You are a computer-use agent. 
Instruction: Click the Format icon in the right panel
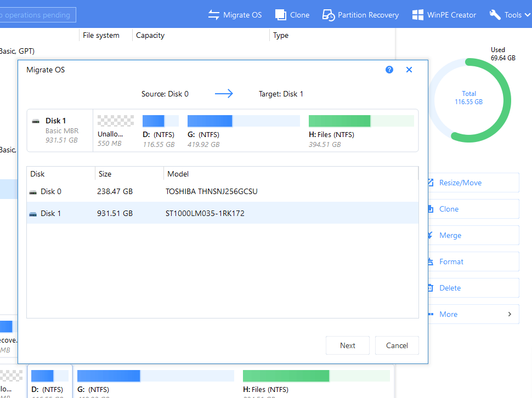(x=430, y=261)
